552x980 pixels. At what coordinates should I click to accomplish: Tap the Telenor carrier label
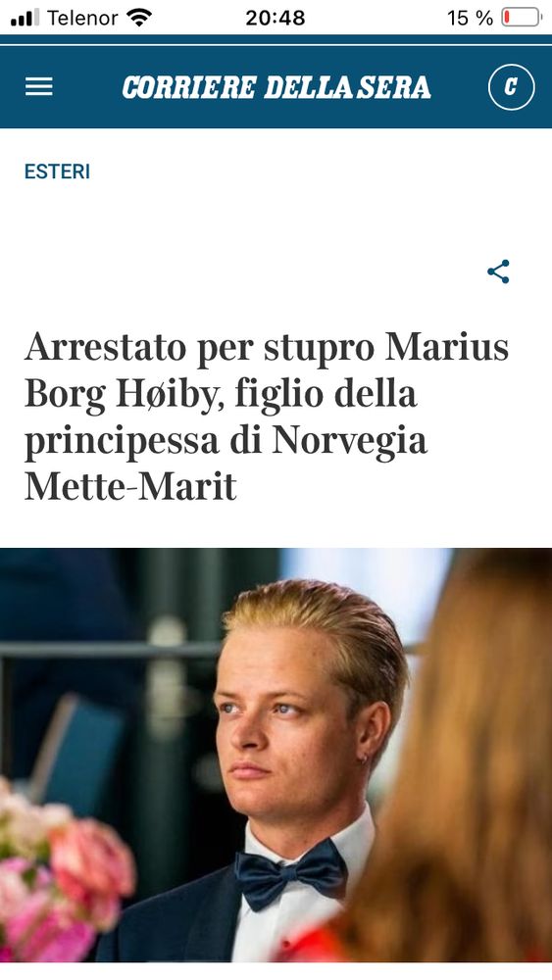tap(82, 18)
